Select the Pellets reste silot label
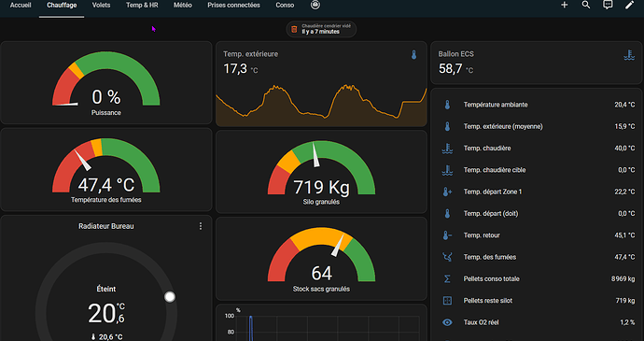644x341 pixels. pyautogui.click(x=488, y=301)
